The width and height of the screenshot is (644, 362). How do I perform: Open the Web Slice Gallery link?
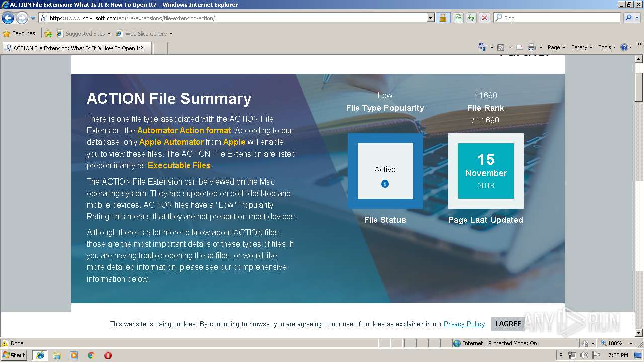tap(144, 34)
